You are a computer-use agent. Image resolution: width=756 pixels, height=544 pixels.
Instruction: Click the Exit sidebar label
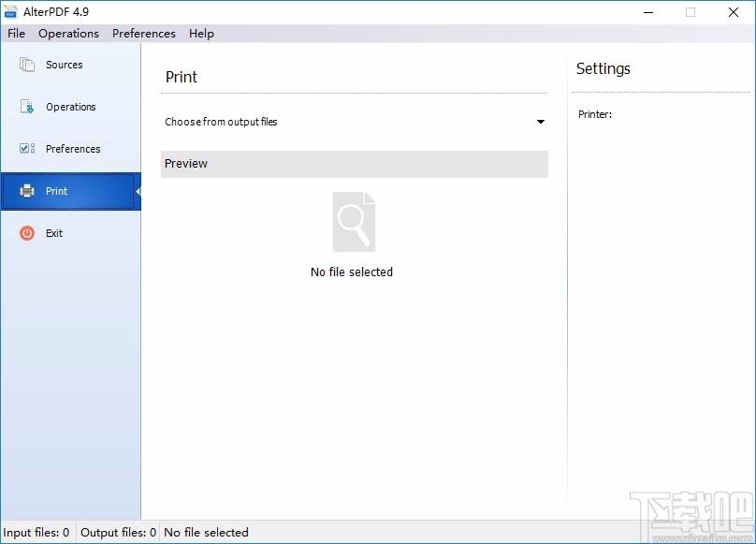pos(54,233)
